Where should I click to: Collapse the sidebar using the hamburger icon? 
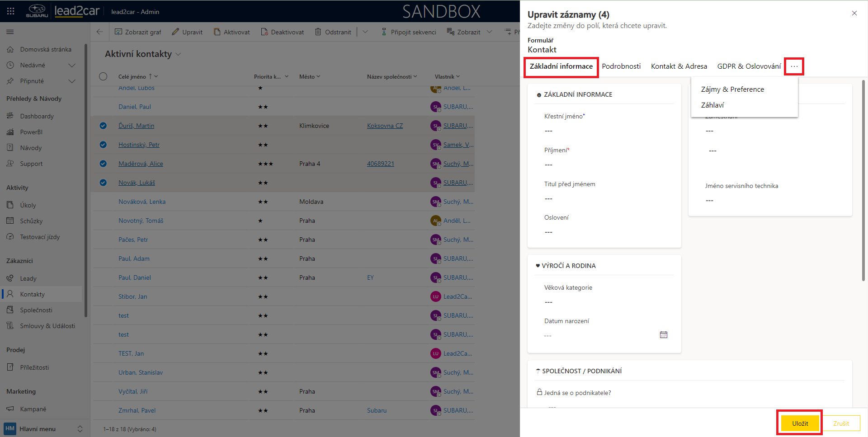tap(10, 32)
